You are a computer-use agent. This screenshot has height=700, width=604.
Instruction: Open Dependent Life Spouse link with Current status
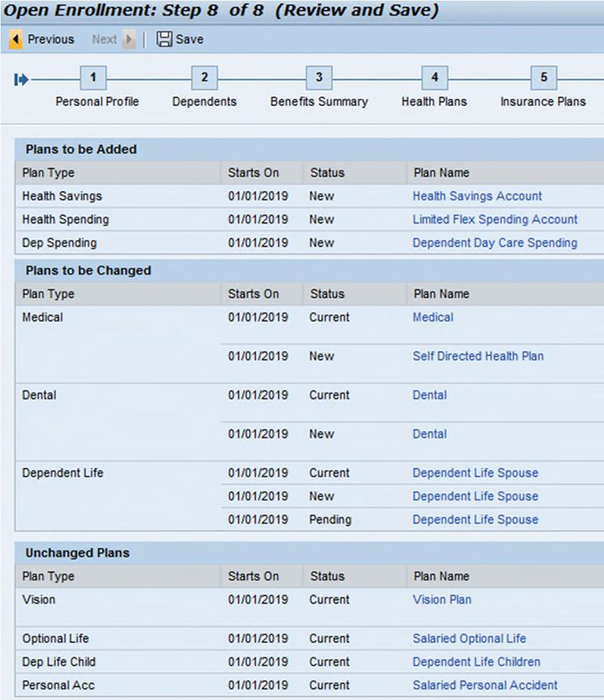[x=475, y=473]
